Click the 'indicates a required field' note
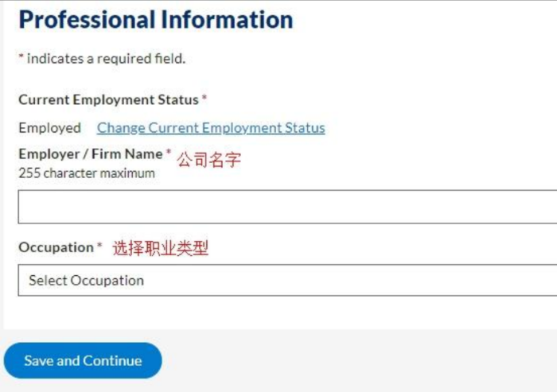Image resolution: width=557 pixels, height=392 pixels. pos(106,59)
